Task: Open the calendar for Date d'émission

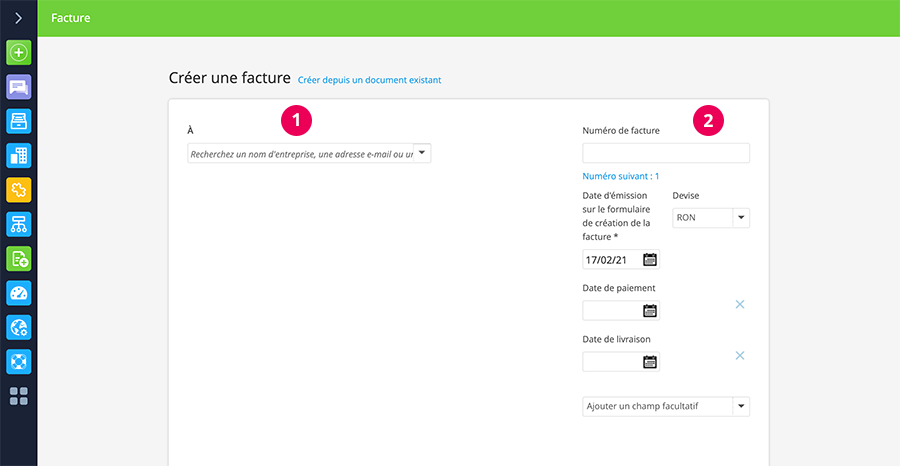Action: pyautogui.click(x=650, y=260)
